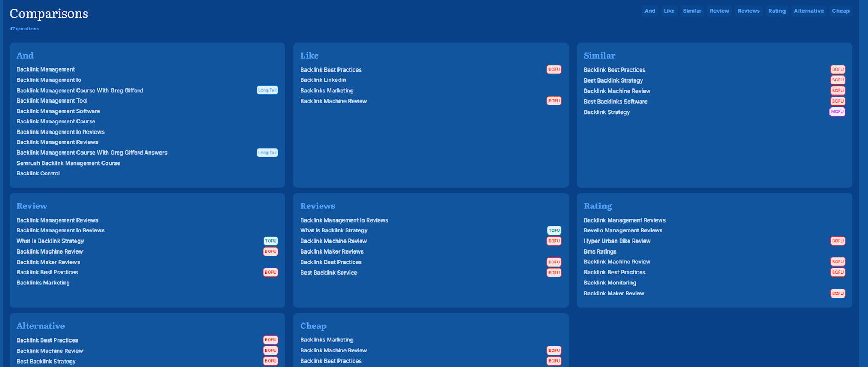Choose "Backlink Monitoring" in Rating card
The width and height of the screenshot is (868, 367).
[610, 282]
